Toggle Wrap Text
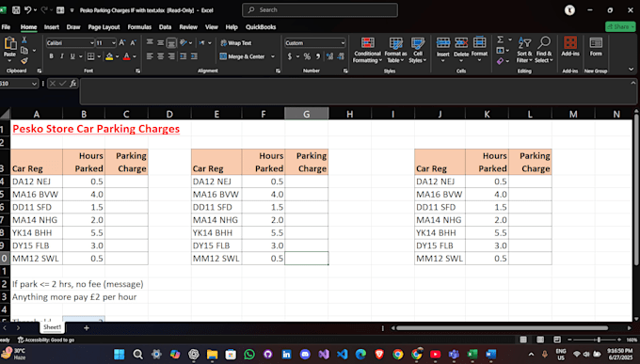 coord(236,43)
